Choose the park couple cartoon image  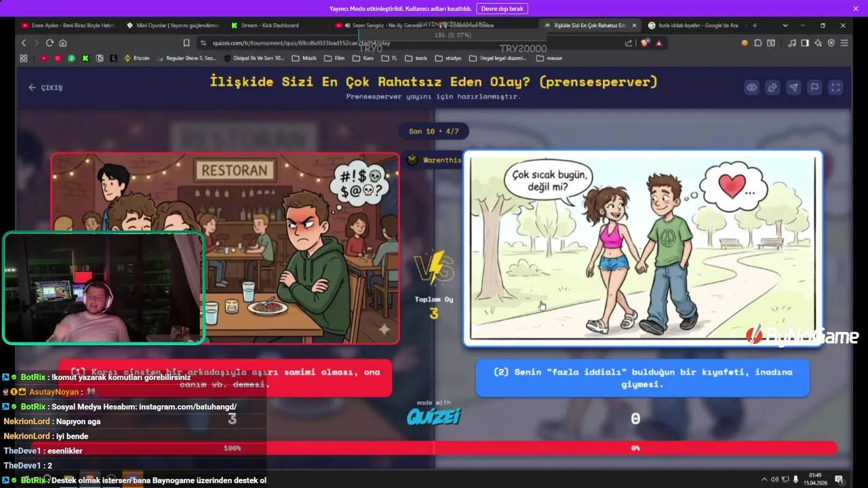(x=643, y=248)
